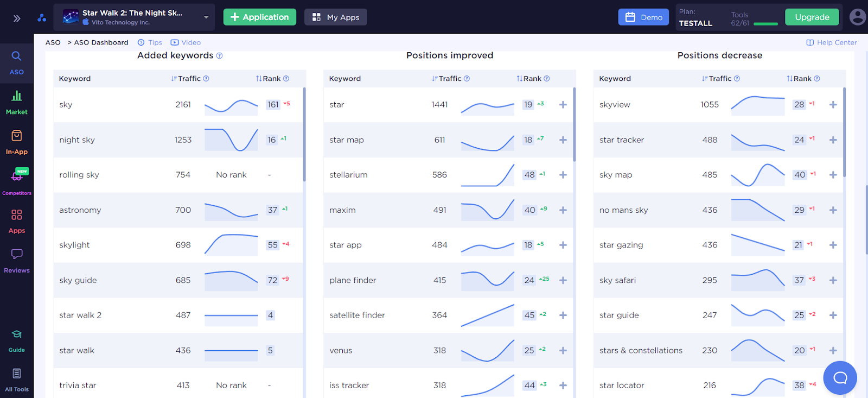This screenshot has height=398, width=868.
Task: Select the 'satellite finder' keyword
Action: [357, 315]
